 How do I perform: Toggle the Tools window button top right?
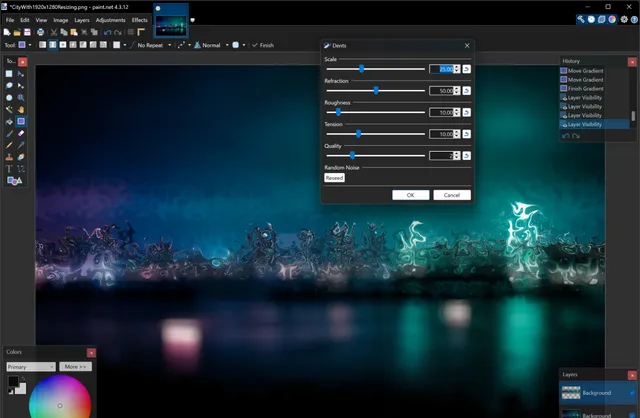(580, 19)
